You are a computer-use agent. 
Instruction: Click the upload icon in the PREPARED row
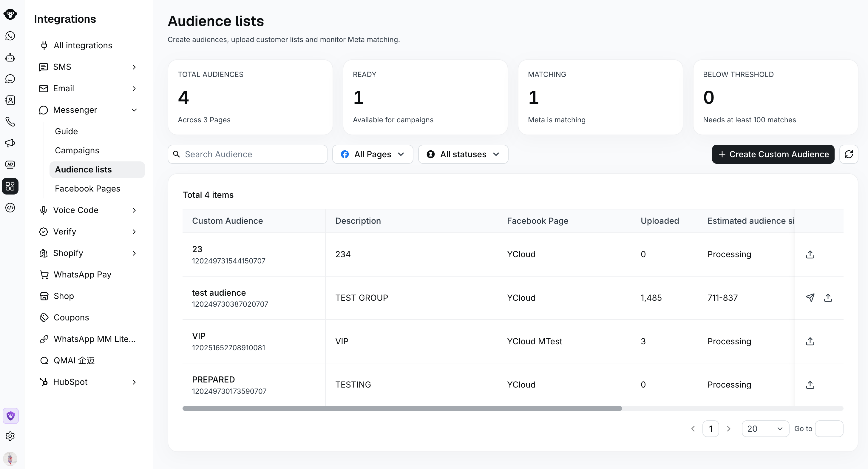(810, 385)
